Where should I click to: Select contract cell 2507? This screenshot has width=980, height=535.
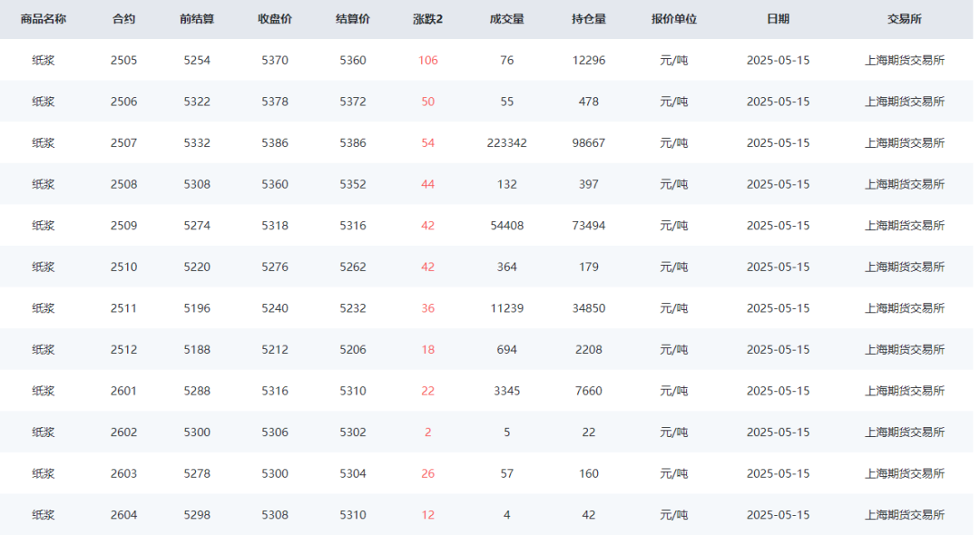123,143
